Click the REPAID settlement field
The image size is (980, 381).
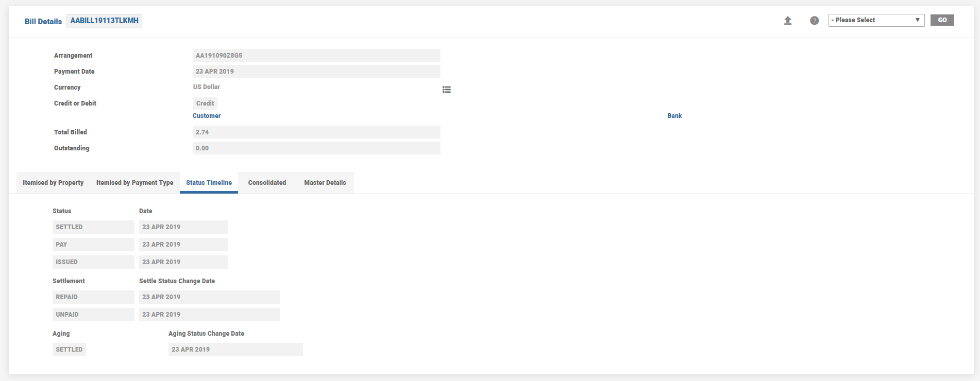(x=93, y=297)
